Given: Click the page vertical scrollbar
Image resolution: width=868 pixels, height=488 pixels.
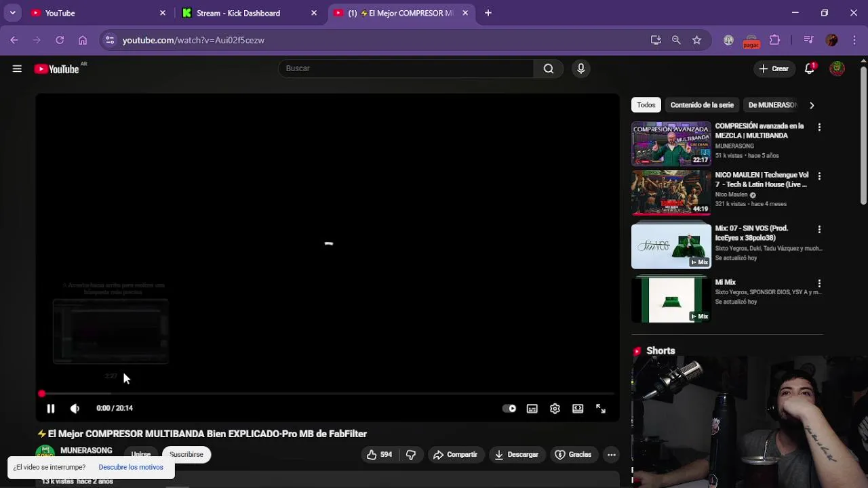Looking at the screenshot, I should click(x=863, y=136).
